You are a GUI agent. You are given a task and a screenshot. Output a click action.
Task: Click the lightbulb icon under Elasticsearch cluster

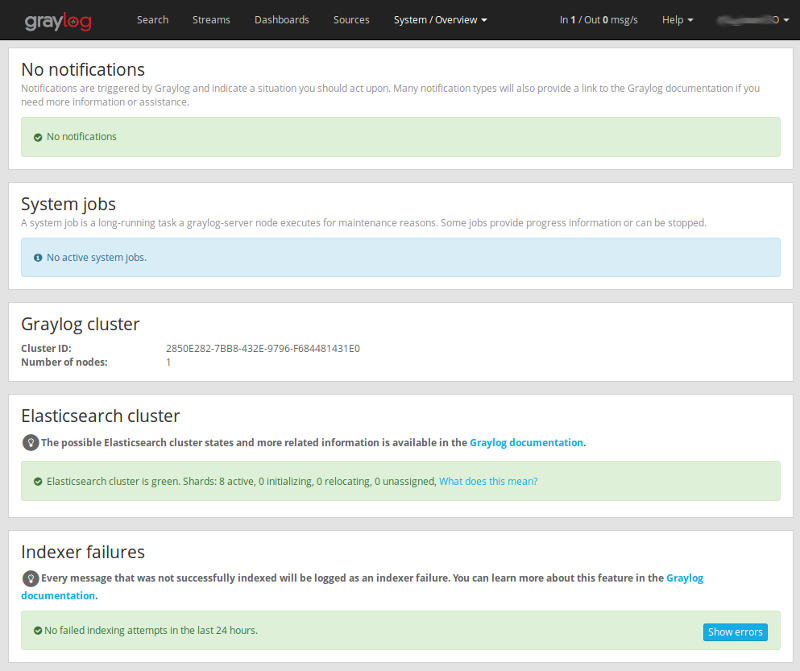tap(30, 442)
